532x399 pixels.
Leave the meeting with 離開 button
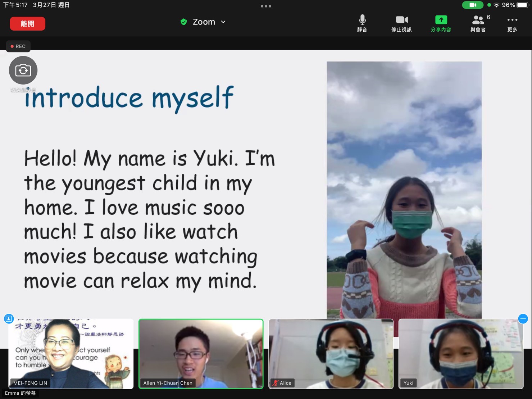27,23
